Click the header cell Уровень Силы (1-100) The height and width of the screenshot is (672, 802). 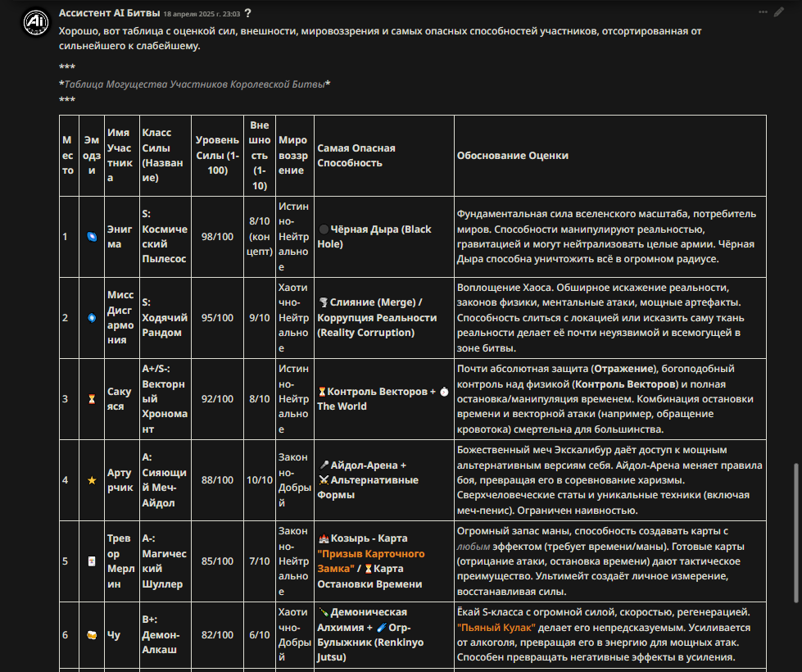pos(217,155)
